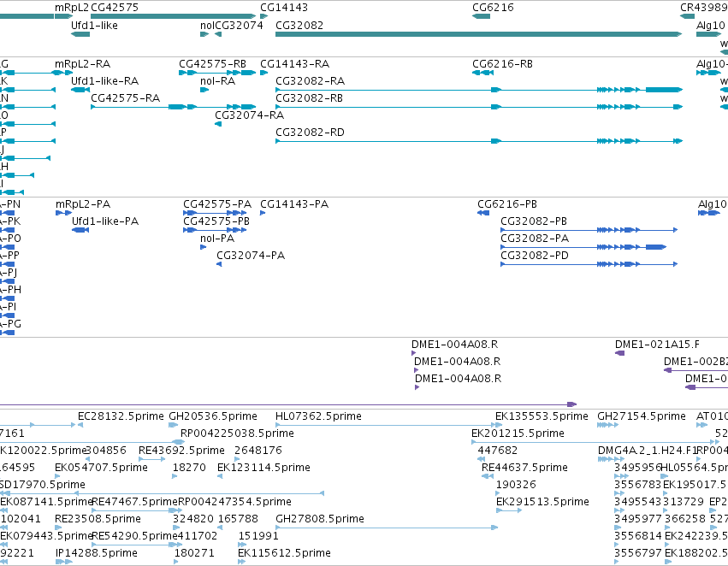Select the CG32082 gene span bar

[x=479, y=34]
